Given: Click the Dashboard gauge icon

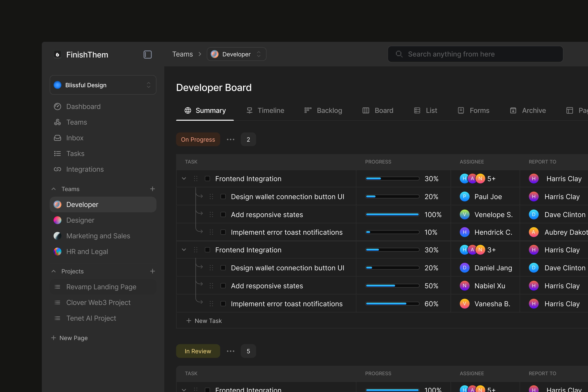Looking at the screenshot, I should (x=57, y=106).
